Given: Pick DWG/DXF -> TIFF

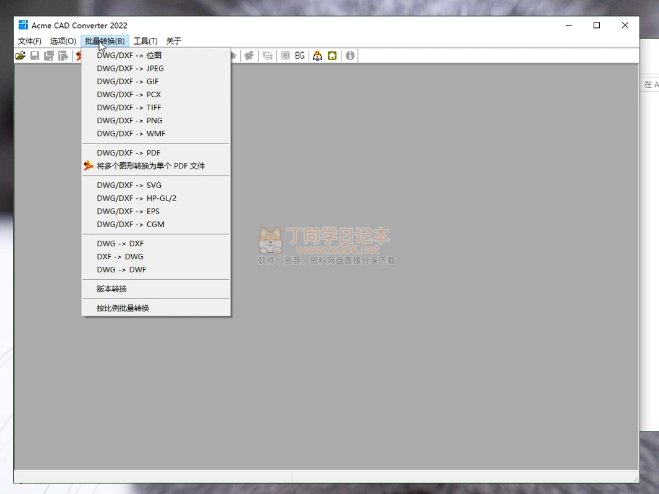Looking at the screenshot, I should 156,107.
